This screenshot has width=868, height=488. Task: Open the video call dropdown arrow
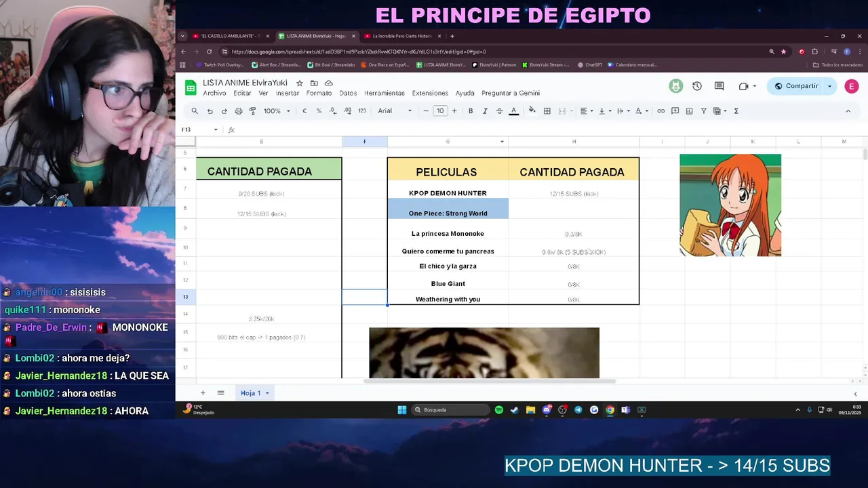coord(755,86)
